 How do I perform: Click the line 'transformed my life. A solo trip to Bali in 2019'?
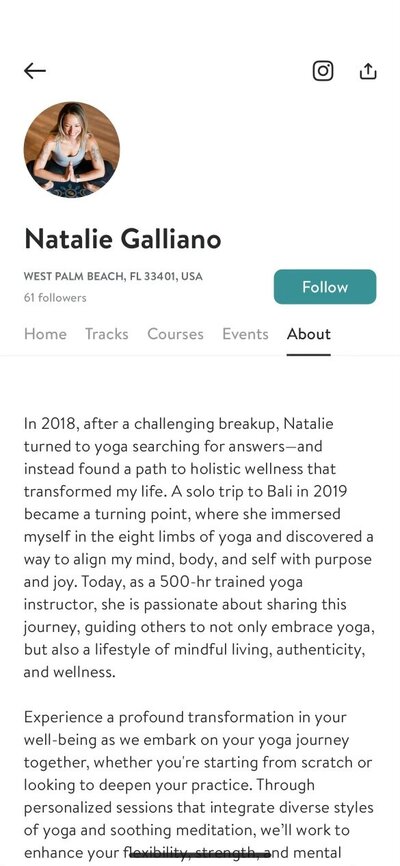pos(185,492)
